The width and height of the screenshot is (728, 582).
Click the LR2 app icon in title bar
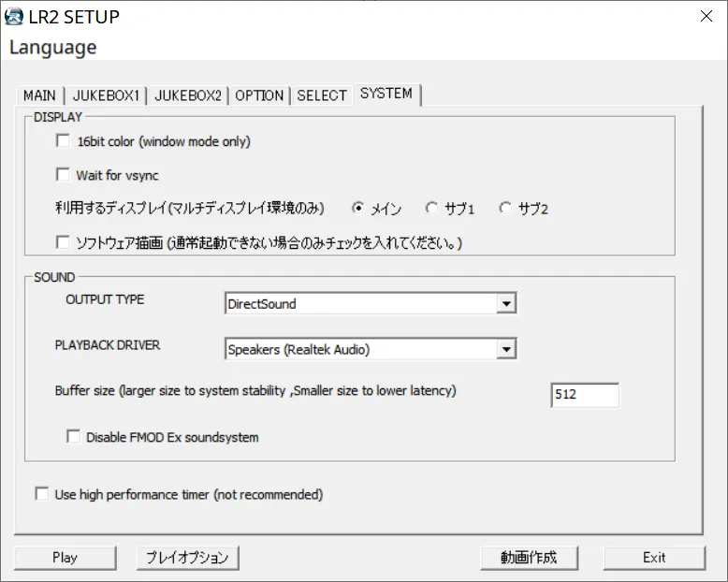click(x=14, y=17)
